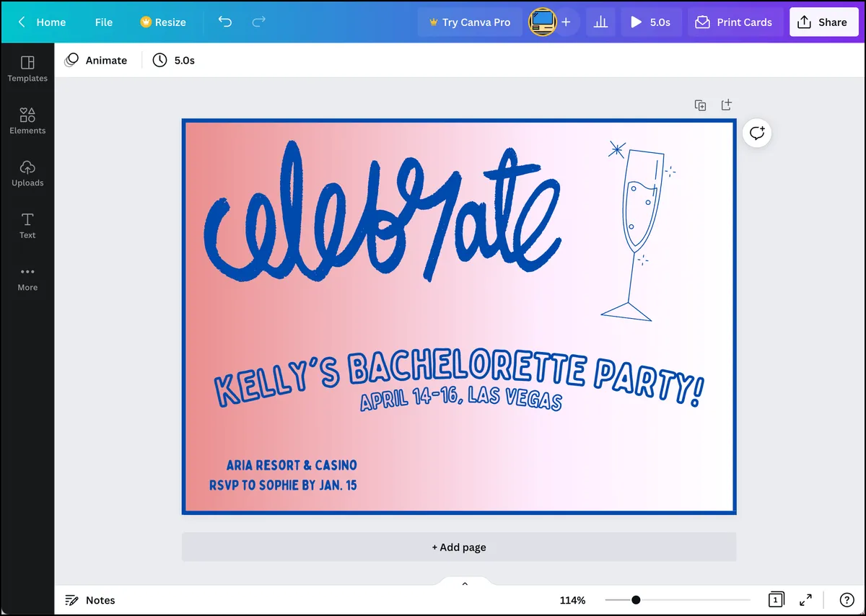Click Try Canva Pro button

coord(470,22)
